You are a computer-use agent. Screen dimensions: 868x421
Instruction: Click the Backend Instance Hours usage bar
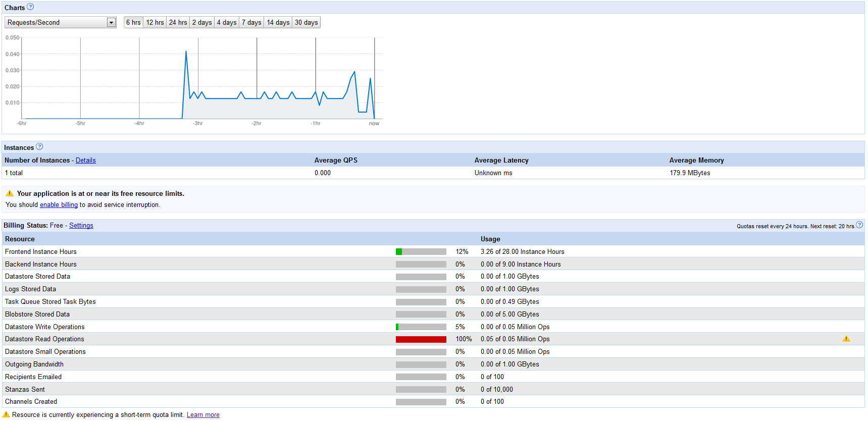[x=421, y=265]
